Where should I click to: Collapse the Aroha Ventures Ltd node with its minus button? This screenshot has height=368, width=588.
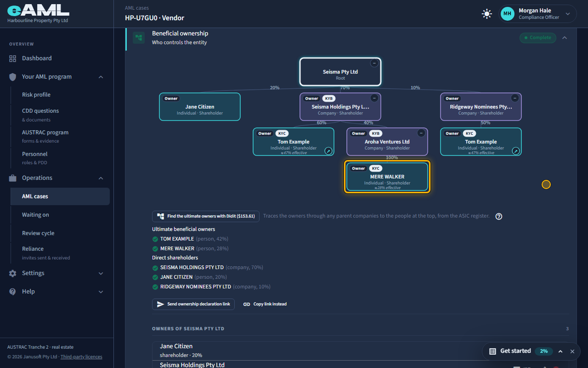pyautogui.click(x=421, y=133)
